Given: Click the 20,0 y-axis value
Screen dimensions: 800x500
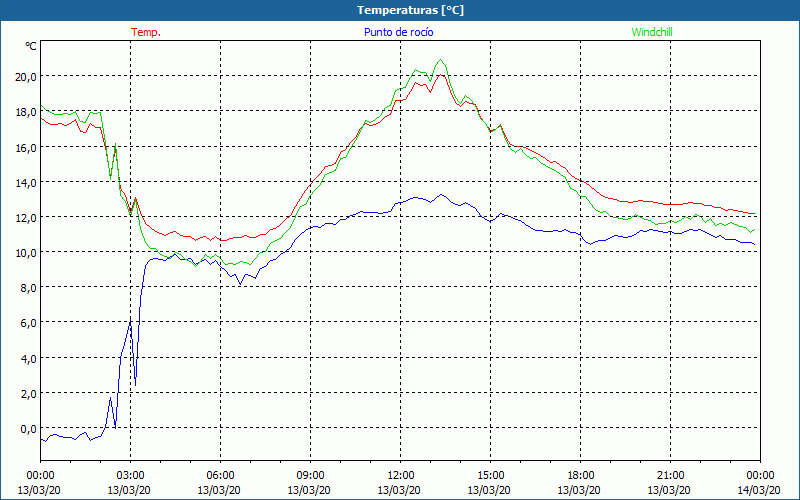Looking at the screenshot, I should coord(26,77).
